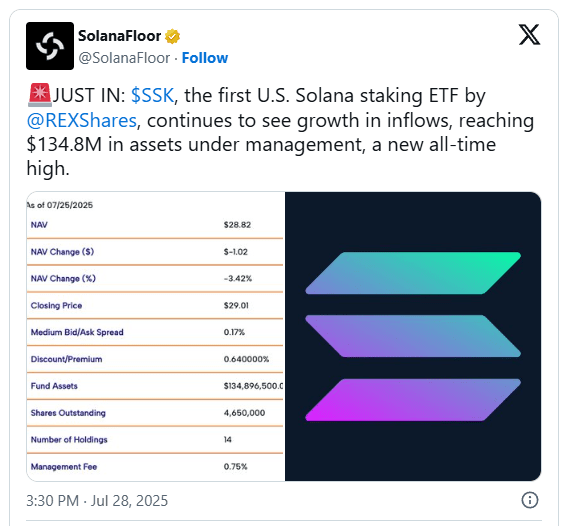Viewport: 566px width, 526px height.
Task: Click the Shares Outstanding value
Action: point(244,413)
